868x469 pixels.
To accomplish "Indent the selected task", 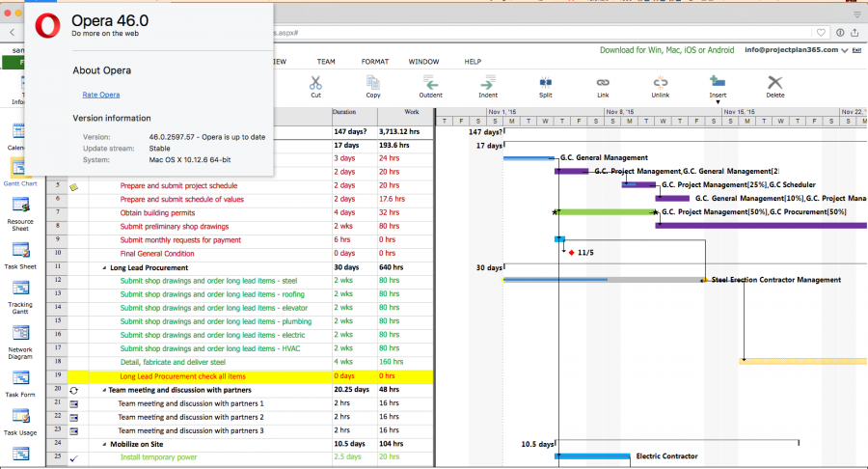I will coord(488,83).
